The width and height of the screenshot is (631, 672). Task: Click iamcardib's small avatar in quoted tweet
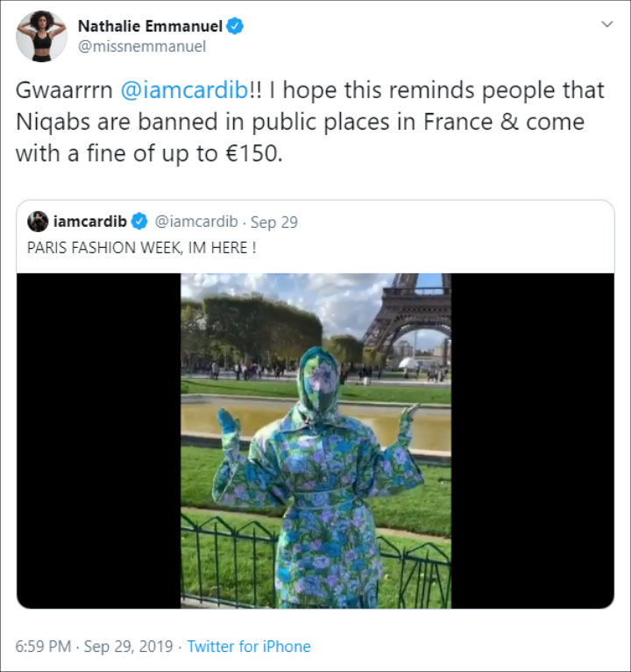pyautogui.click(x=38, y=222)
